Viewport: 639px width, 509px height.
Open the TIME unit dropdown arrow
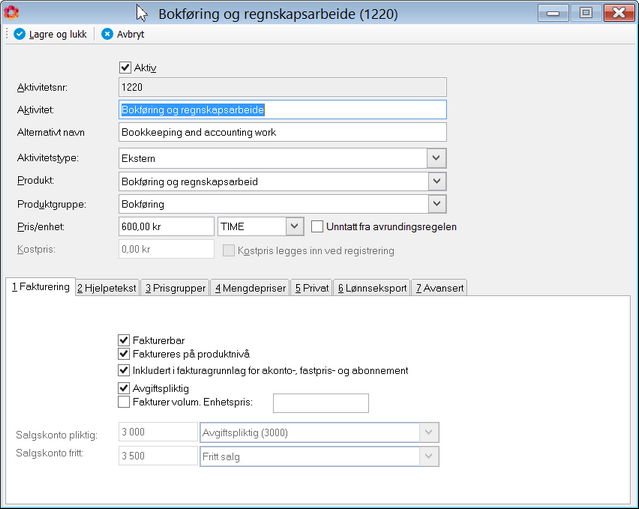[x=294, y=226]
